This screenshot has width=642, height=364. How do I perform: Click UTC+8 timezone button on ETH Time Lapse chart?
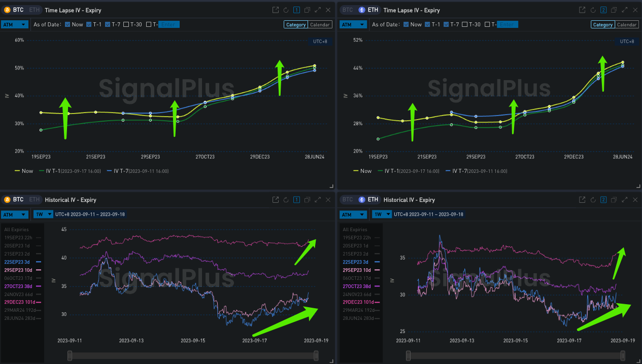627,42
